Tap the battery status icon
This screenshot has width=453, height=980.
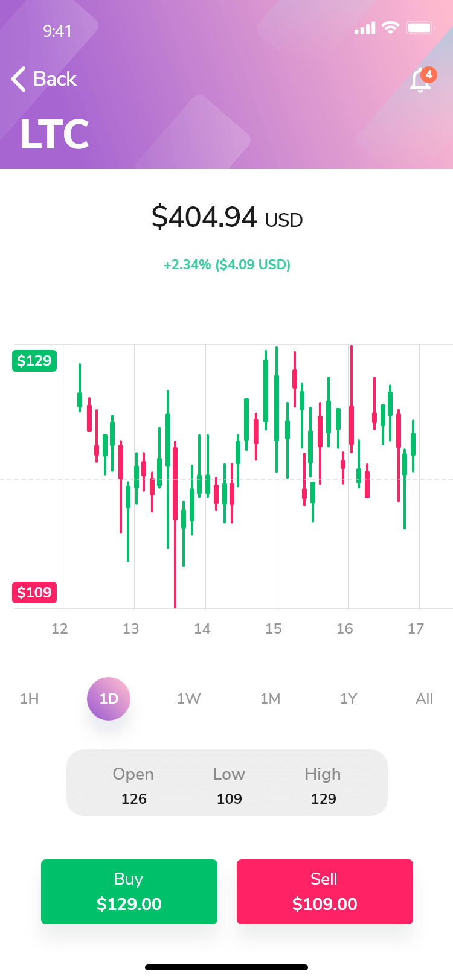tap(420, 28)
